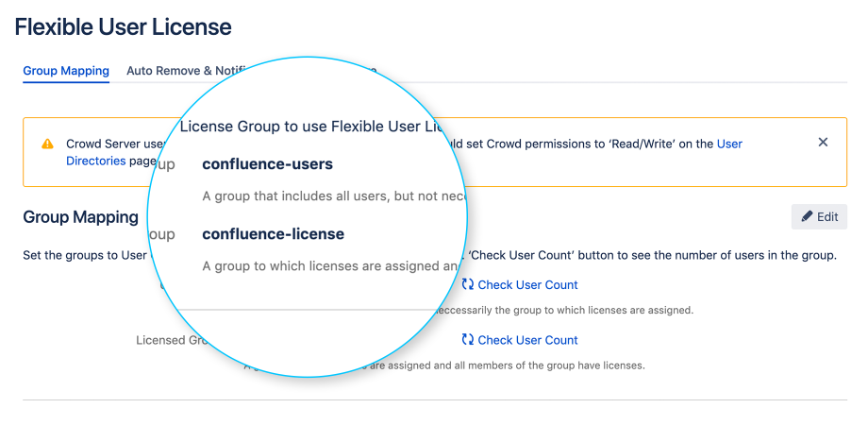
Task: Select 'A group to which licenses are assigned' text
Action: pyautogui.click(x=331, y=266)
